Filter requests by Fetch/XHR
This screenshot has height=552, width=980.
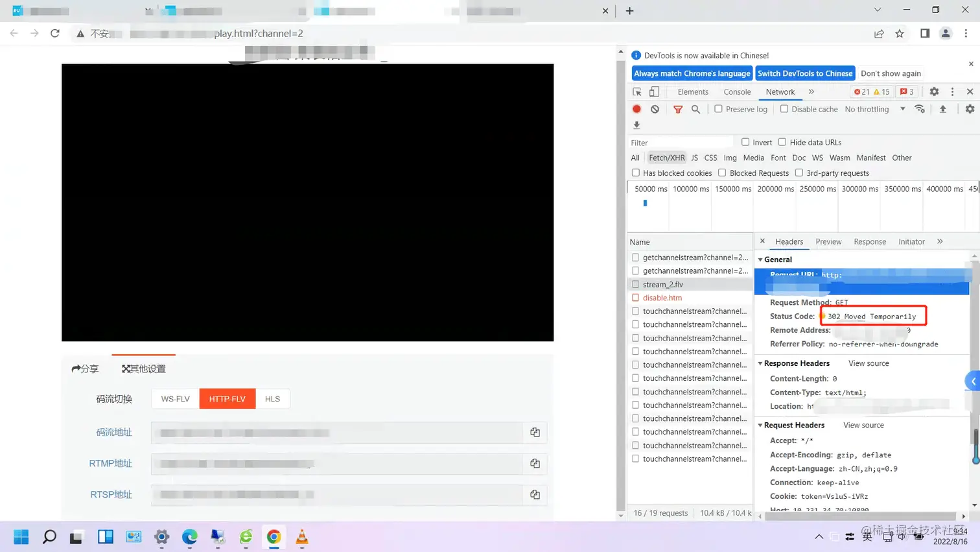pyautogui.click(x=666, y=158)
